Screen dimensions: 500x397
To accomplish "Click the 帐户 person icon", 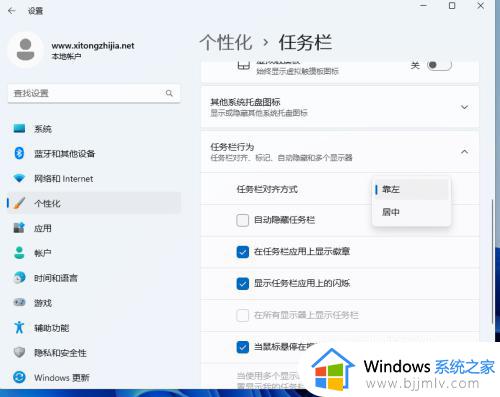I will click(x=19, y=253).
